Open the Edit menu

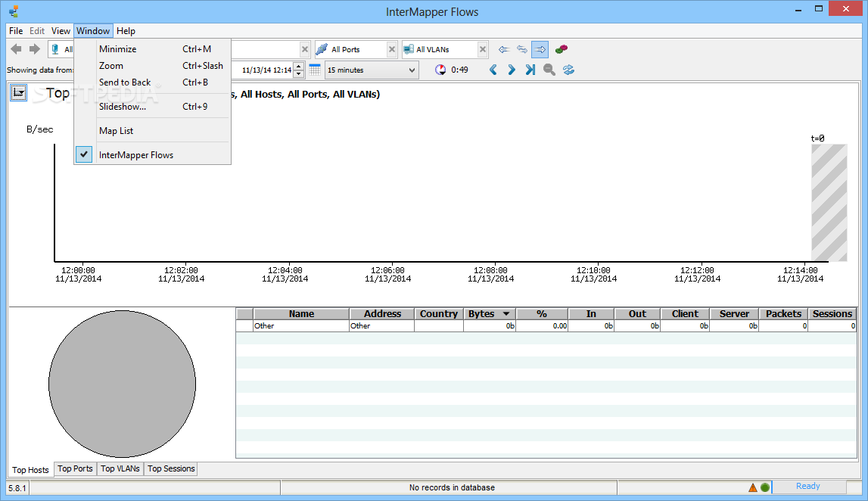click(37, 31)
